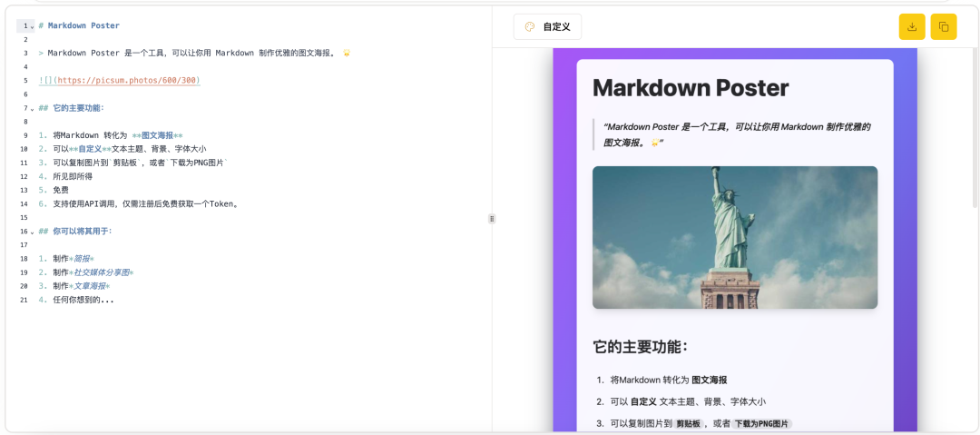
Task: Click the line number 21 in gutter
Action: [x=24, y=300]
